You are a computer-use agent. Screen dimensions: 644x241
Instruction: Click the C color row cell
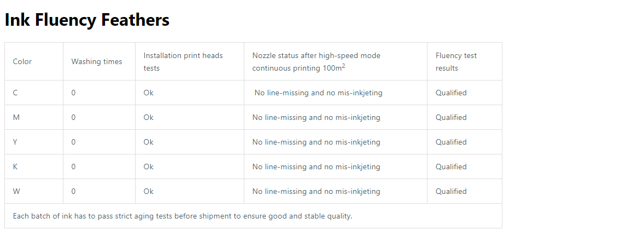pyautogui.click(x=34, y=93)
